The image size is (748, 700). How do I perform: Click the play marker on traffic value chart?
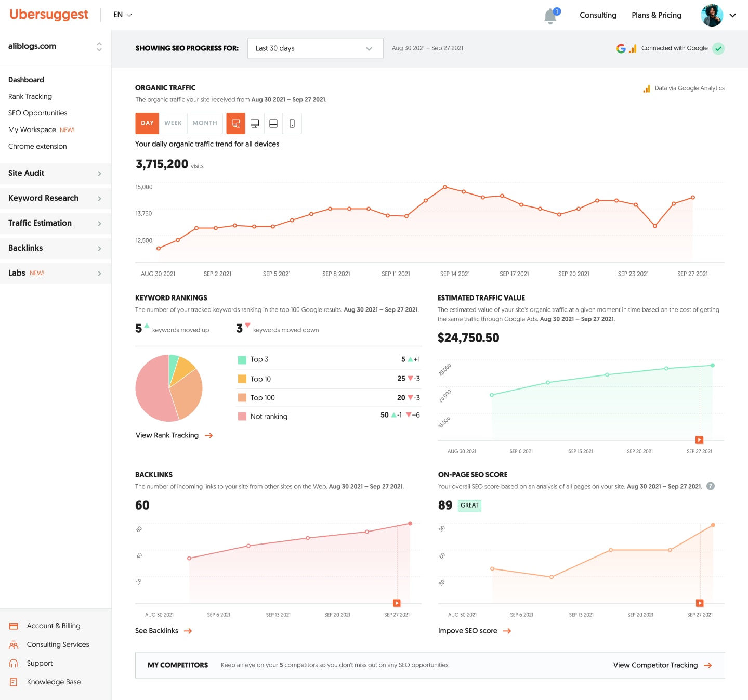pyautogui.click(x=699, y=440)
